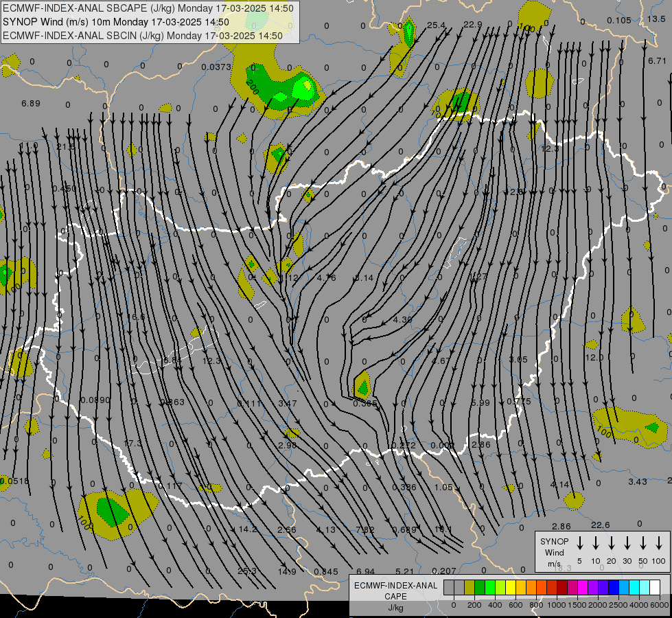The height and width of the screenshot is (618, 672).
Task: Click the '13.5' value on the map
Action: pos(656,19)
